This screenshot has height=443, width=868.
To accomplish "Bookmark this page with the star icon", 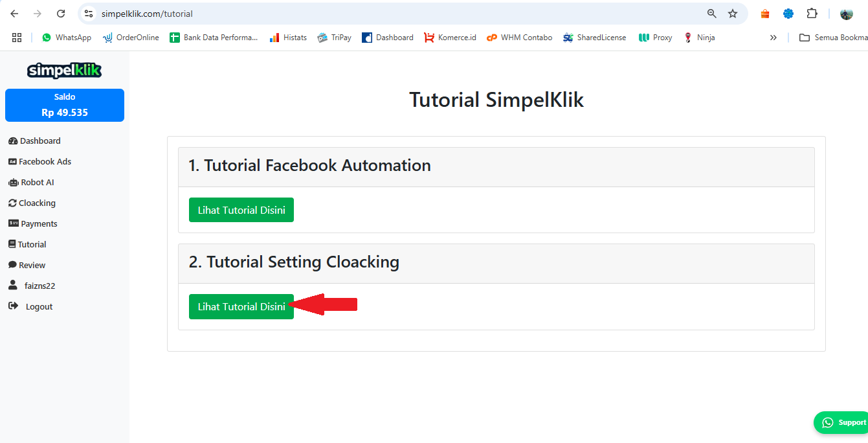I will click(x=733, y=14).
